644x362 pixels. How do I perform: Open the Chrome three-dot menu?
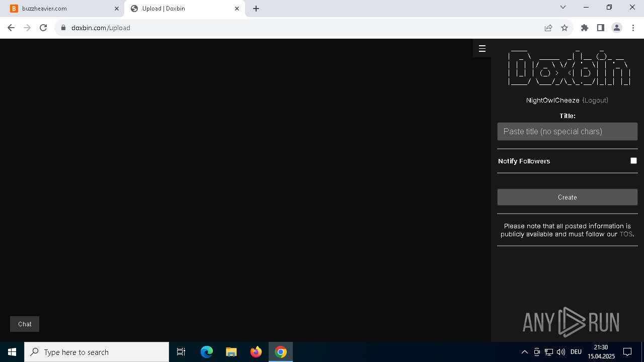(633, 28)
